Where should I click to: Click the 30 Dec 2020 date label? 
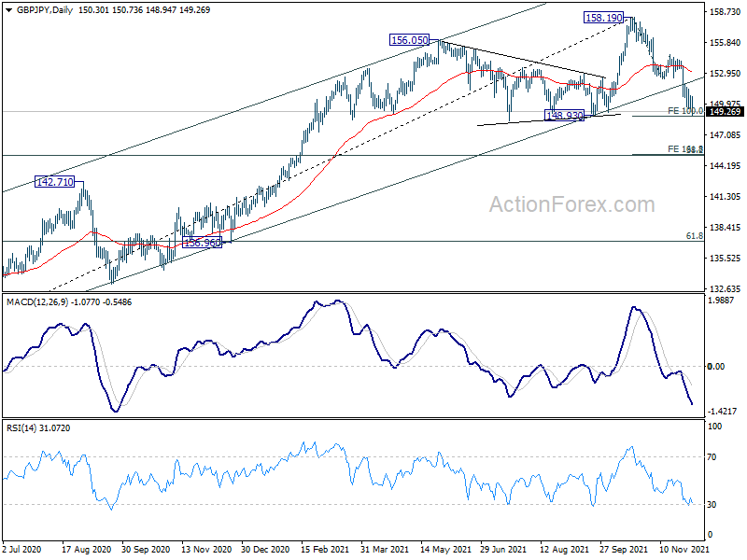point(266,550)
